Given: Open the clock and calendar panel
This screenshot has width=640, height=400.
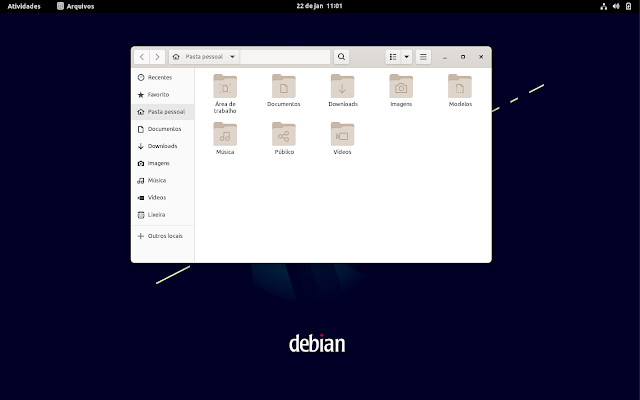Looking at the screenshot, I should 319,6.
